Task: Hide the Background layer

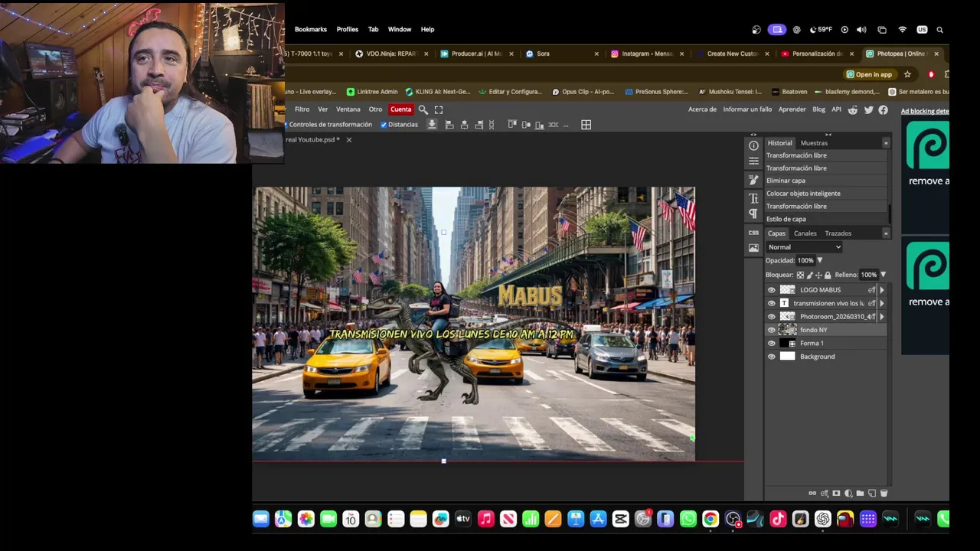Action: pyautogui.click(x=771, y=357)
